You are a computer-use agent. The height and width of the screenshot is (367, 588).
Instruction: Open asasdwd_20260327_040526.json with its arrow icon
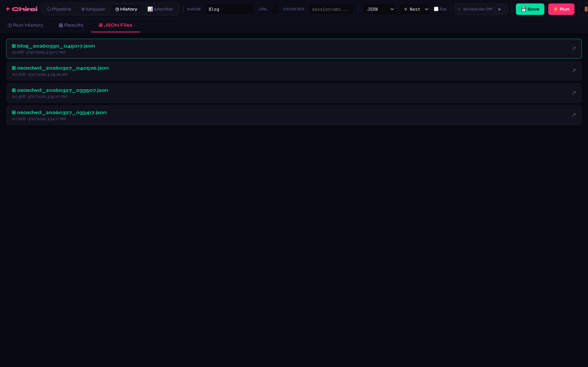coord(573,71)
